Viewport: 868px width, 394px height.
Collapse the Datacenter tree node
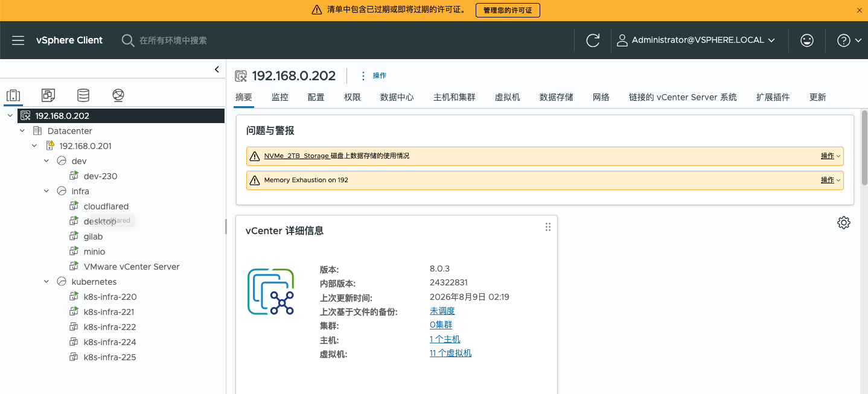click(22, 131)
